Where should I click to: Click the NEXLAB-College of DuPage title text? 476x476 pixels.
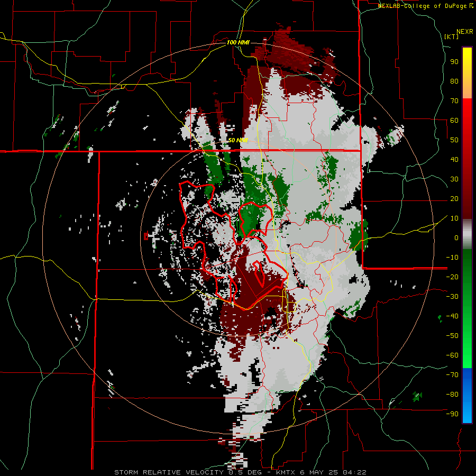(x=425, y=6)
